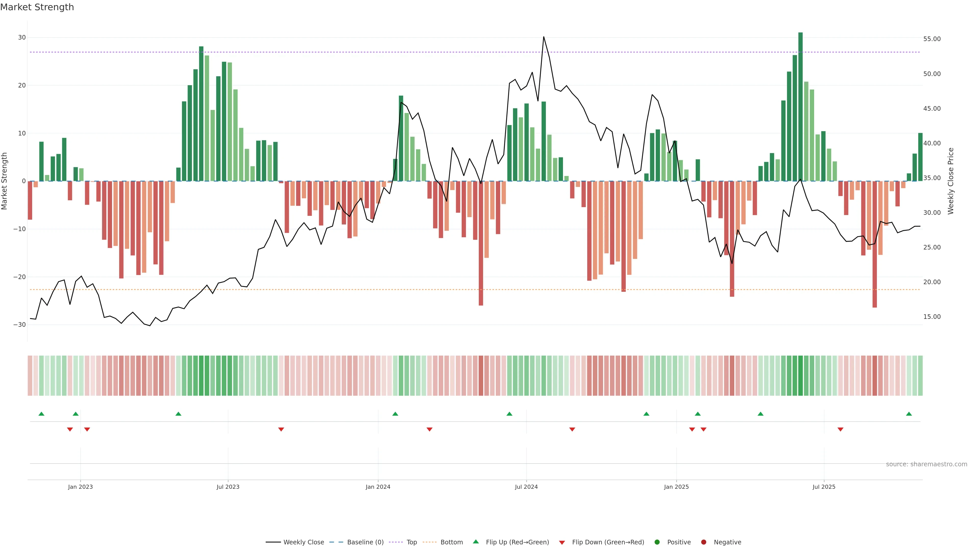Click the Jul 2025 x-axis label
The width and height of the screenshot is (980, 551).
[824, 487]
